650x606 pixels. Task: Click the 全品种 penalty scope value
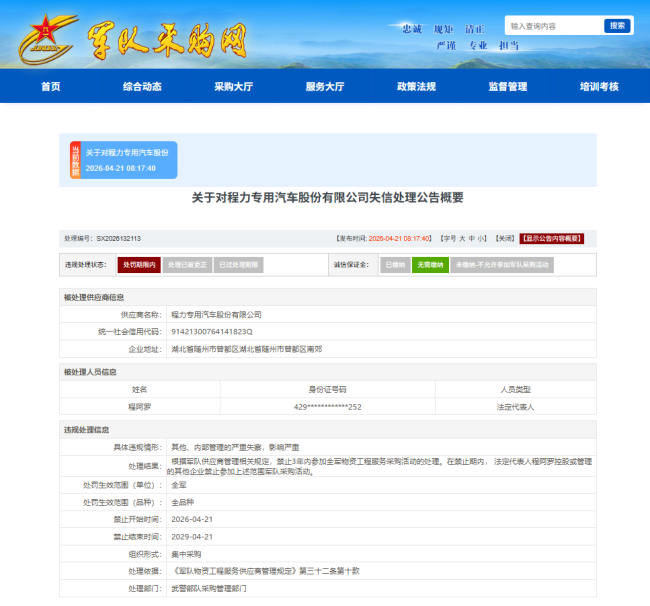(183, 502)
